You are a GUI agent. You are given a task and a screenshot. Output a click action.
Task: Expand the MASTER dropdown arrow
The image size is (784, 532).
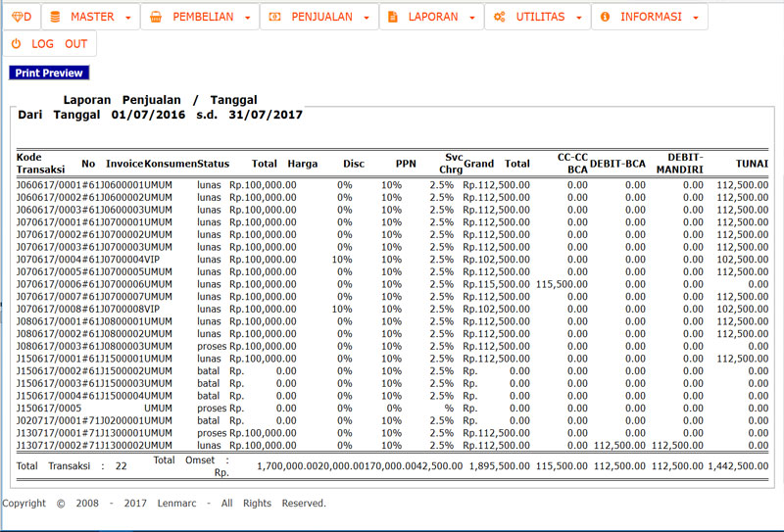(x=128, y=18)
